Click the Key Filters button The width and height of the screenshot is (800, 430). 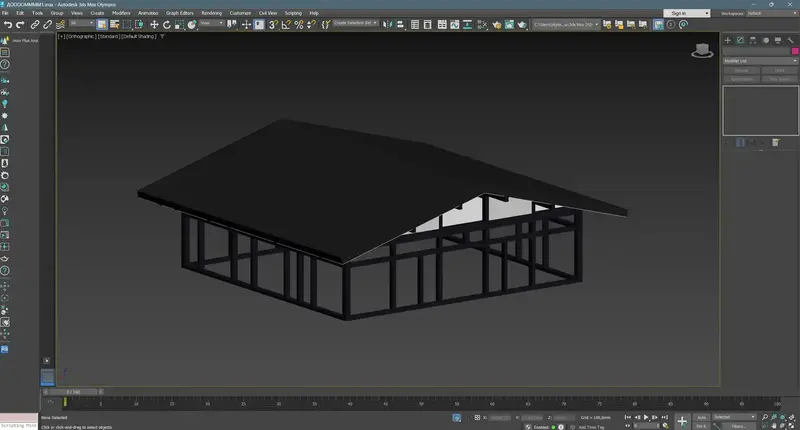(x=738, y=426)
